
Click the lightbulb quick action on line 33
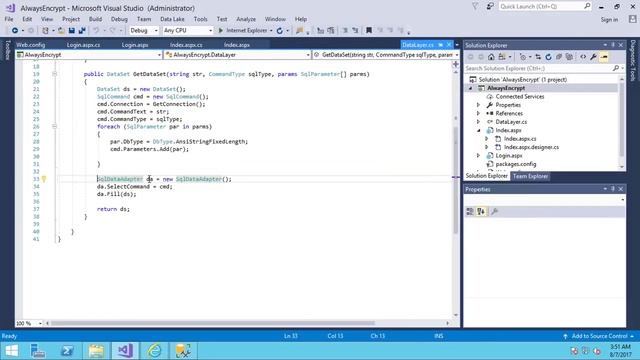click(44, 179)
